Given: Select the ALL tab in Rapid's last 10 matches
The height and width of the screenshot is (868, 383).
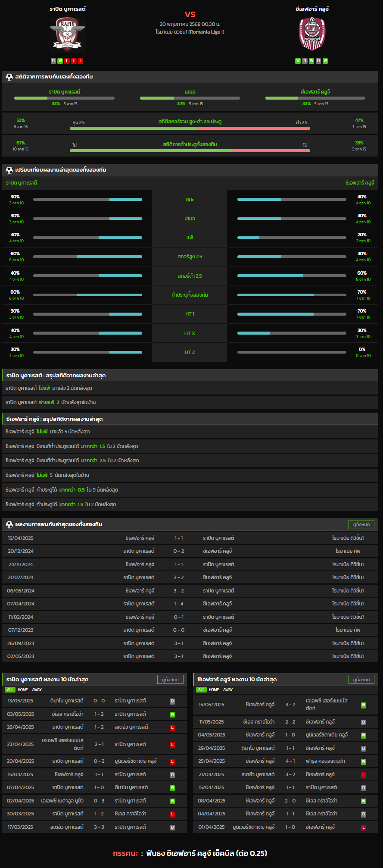Looking at the screenshot, I should (10, 690).
